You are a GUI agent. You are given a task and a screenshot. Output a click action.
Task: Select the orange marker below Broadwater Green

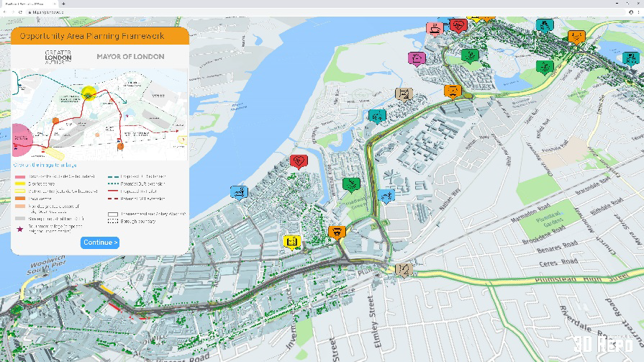(x=336, y=231)
